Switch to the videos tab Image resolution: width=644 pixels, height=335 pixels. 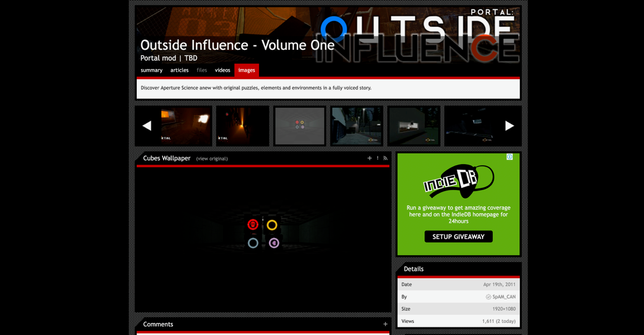click(x=222, y=70)
